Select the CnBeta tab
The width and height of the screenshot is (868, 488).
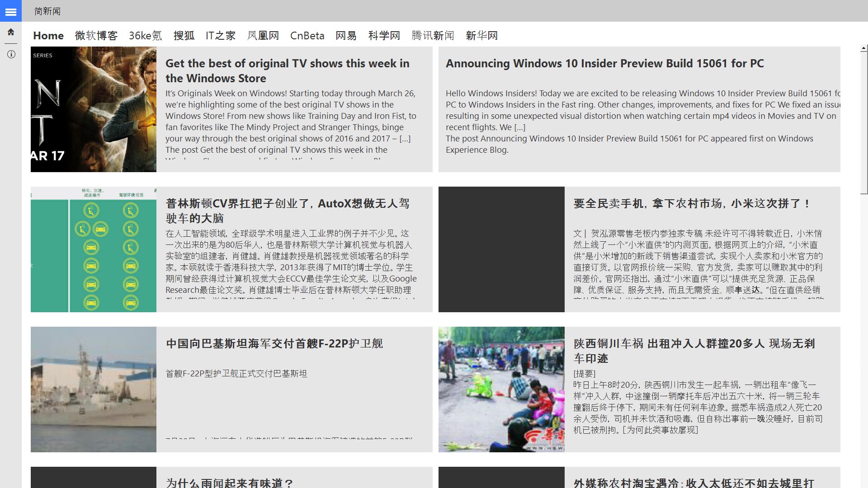307,36
